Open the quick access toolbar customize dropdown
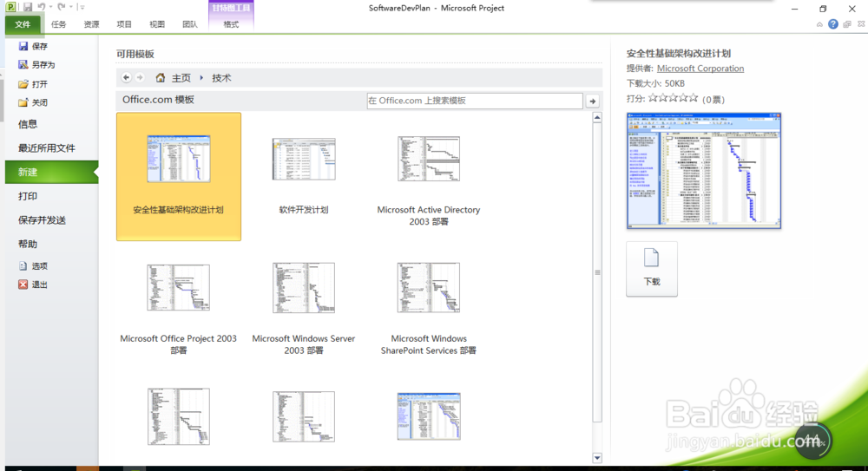868x471 pixels. click(x=82, y=7)
